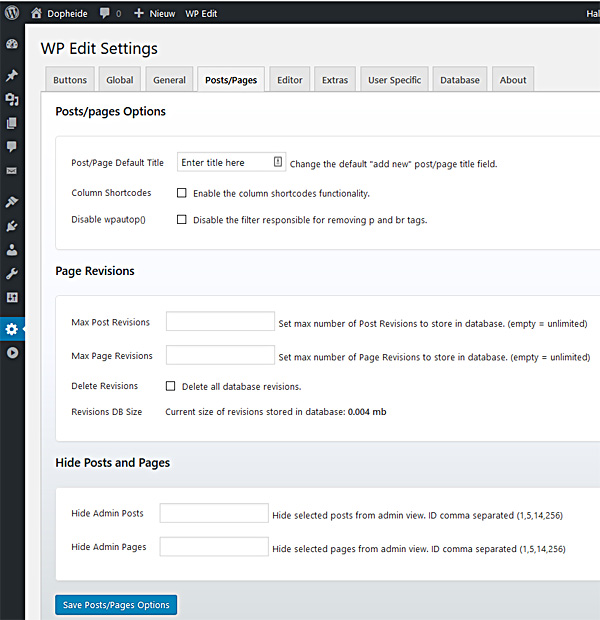This screenshot has width=600, height=620.
Task: Click the Posts/pages Options heading
Action: coord(110,112)
